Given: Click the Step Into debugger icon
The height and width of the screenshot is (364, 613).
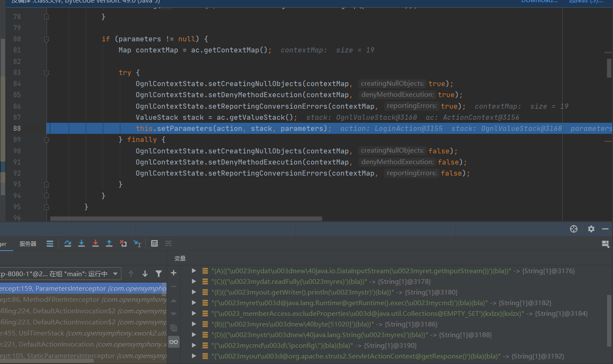Looking at the screenshot, I should tap(81, 243).
